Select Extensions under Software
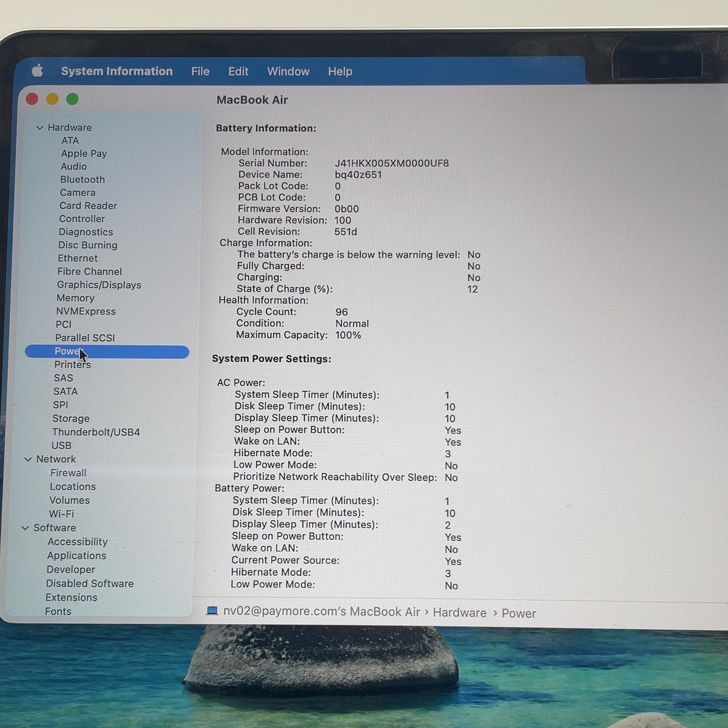This screenshot has height=728, width=728. [71, 598]
